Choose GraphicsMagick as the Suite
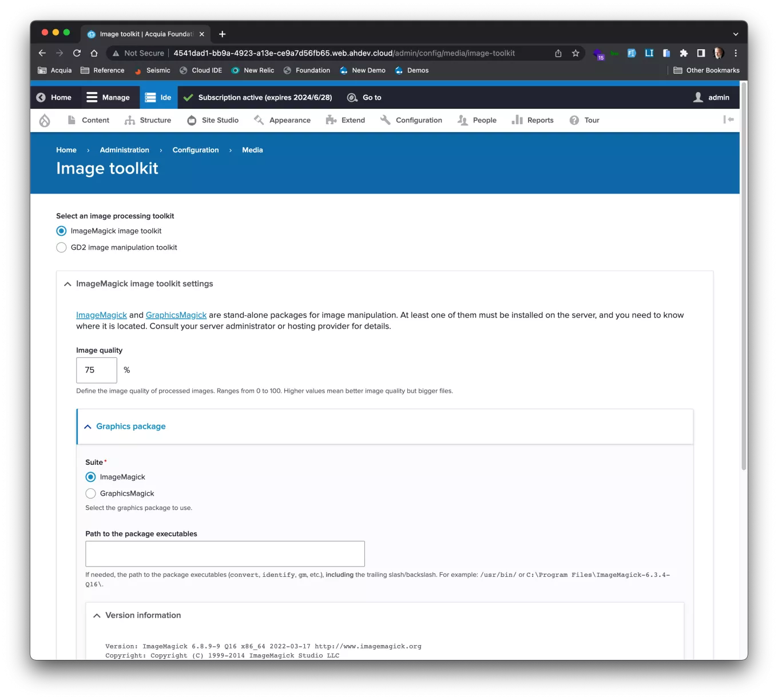This screenshot has height=700, width=778. (x=90, y=493)
